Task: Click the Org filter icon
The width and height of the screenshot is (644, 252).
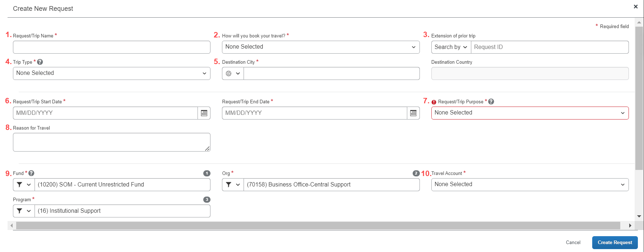Action: [229, 185]
